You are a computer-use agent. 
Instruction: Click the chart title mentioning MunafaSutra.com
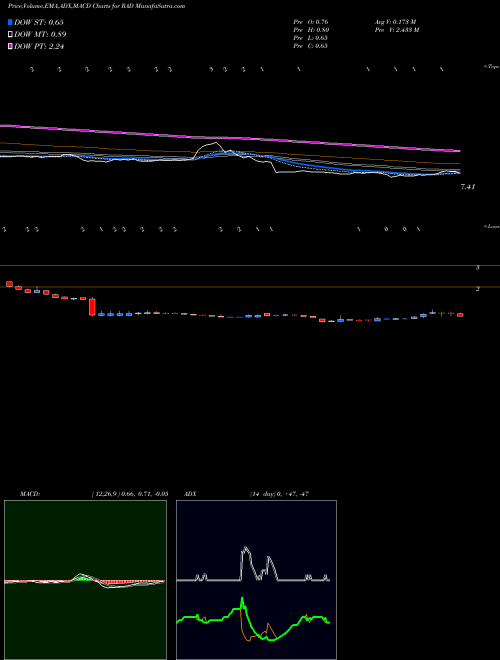point(96,6)
